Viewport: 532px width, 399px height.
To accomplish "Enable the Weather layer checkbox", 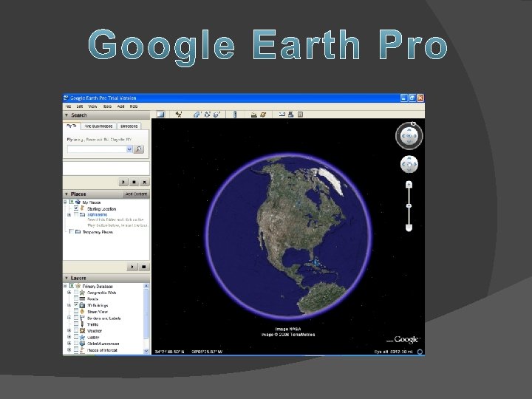I will point(76,330).
